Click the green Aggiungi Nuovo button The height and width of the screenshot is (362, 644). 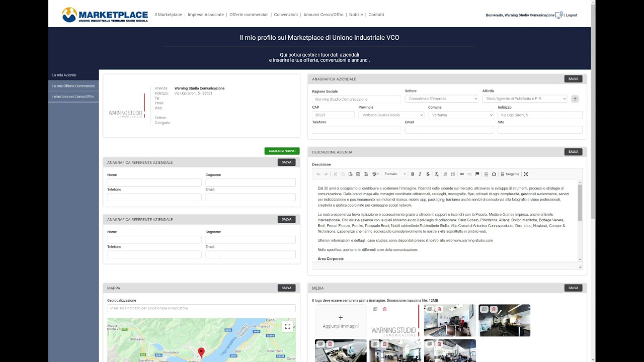(x=282, y=151)
